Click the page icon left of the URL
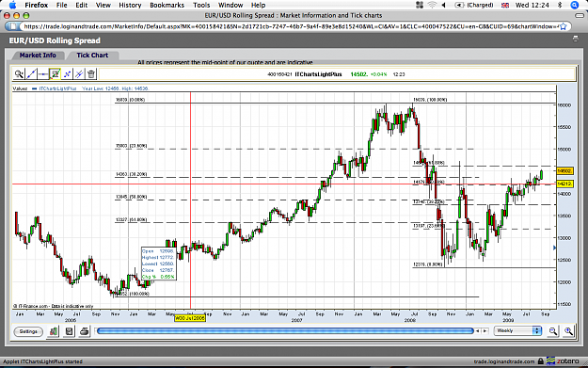Image resolution: width=588 pixels, height=368 pixels. coord(13,26)
